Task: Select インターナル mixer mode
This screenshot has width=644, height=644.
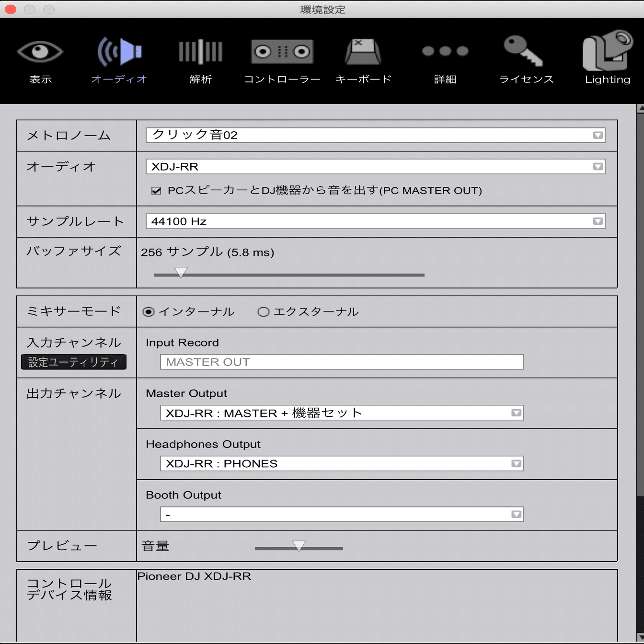Action: click(149, 311)
